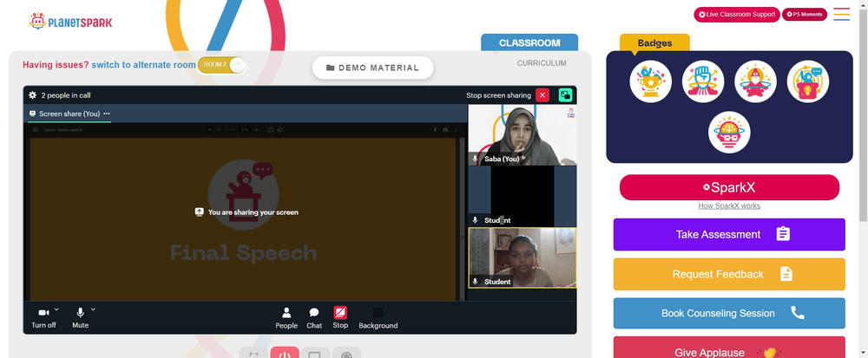Select the black Student video tile
The height and width of the screenshot is (358, 868).
(522, 196)
